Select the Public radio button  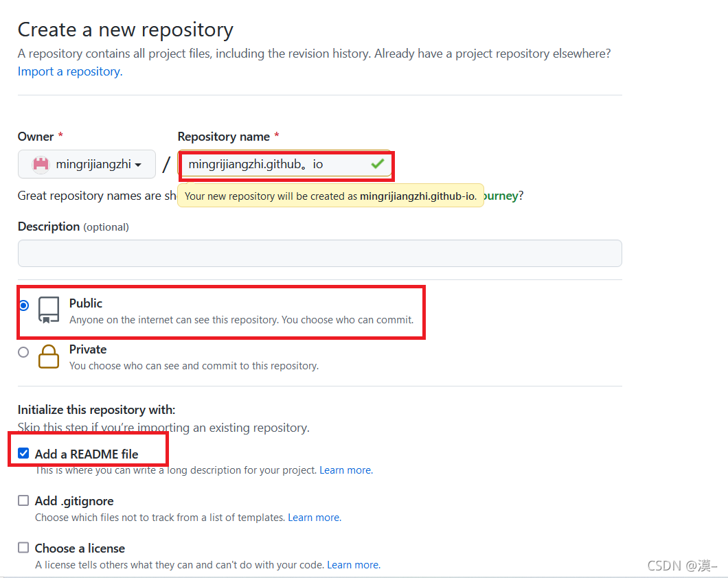(23, 305)
